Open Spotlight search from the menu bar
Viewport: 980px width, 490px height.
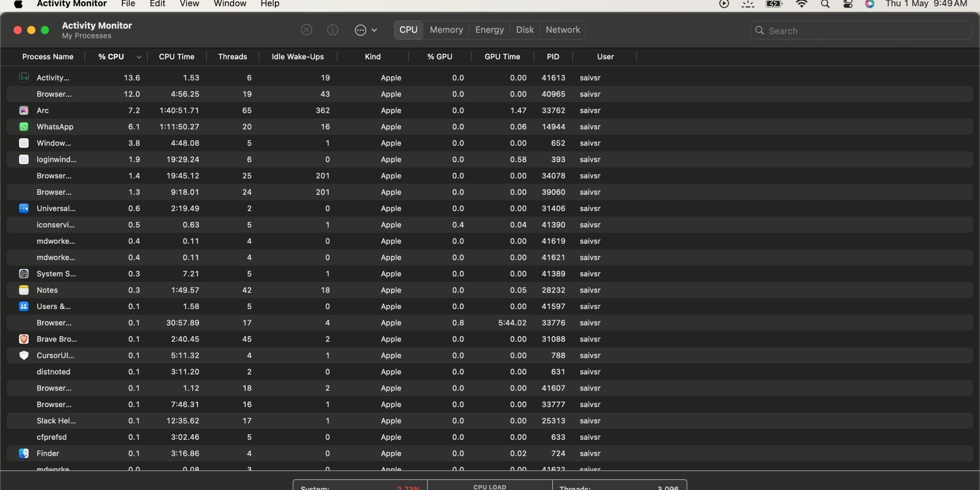pos(825,4)
